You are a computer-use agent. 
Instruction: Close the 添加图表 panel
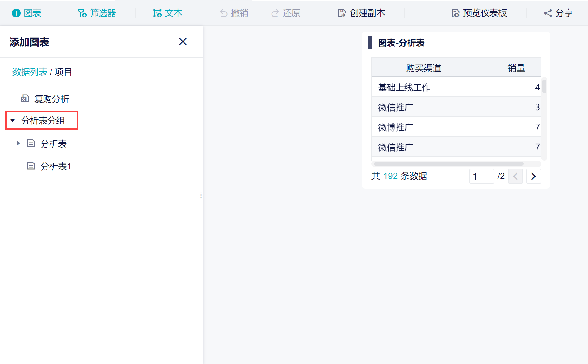pyautogui.click(x=183, y=41)
